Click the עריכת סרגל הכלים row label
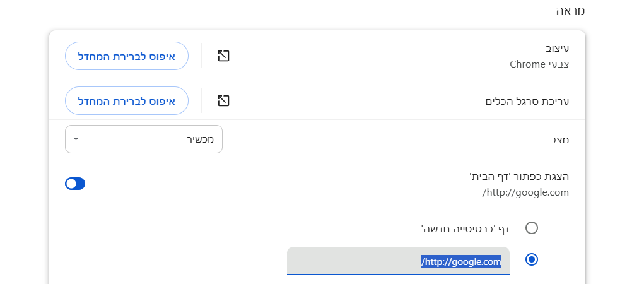Image resolution: width=644 pixels, height=284 pixels. 527,101
